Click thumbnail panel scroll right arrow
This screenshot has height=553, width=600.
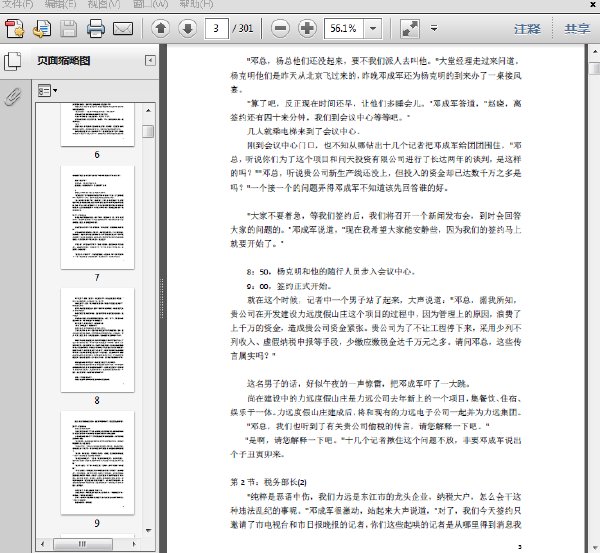tap(134, 544)
